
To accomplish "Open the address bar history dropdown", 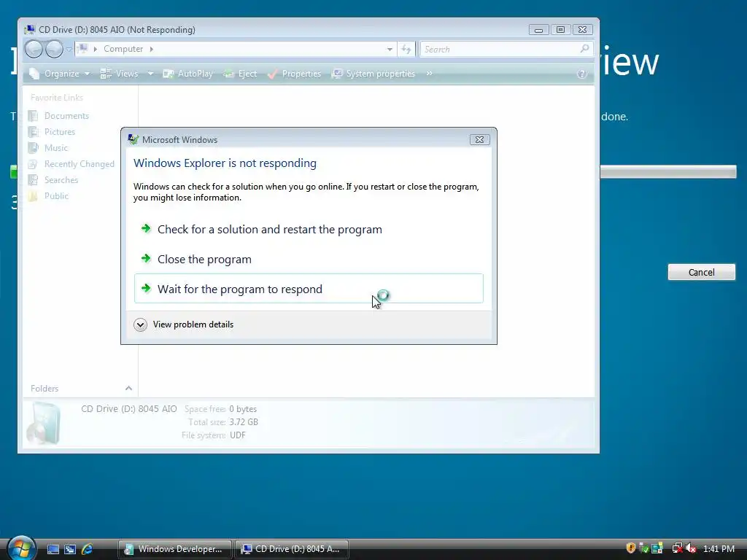I will pos(390,49).
